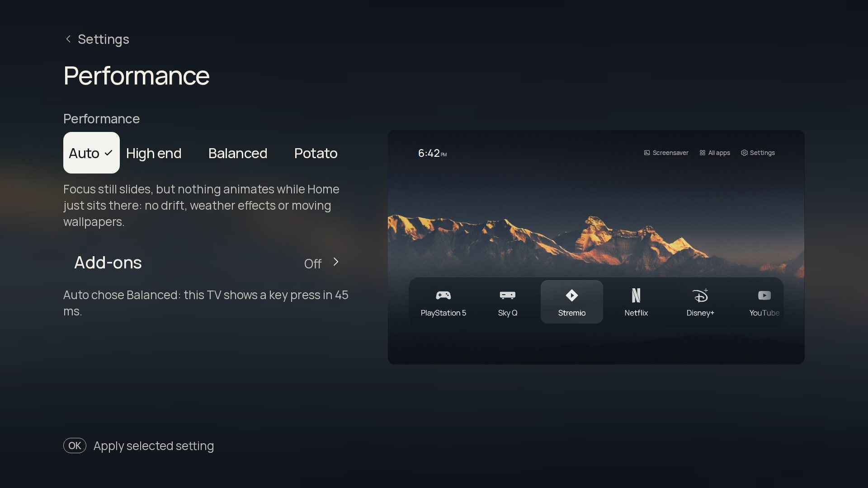
Task: Click the Stremio label text
Action: click(x=572, y=313)
